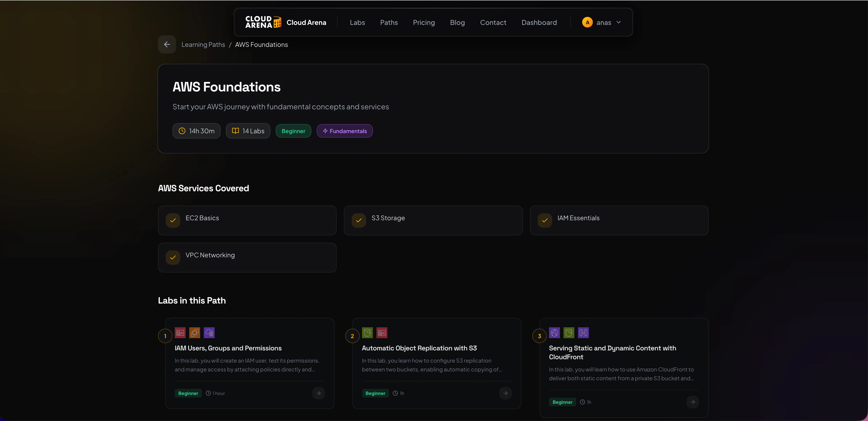Click the orange EC2 icon on the IAM Users lab card

point(195,333)
